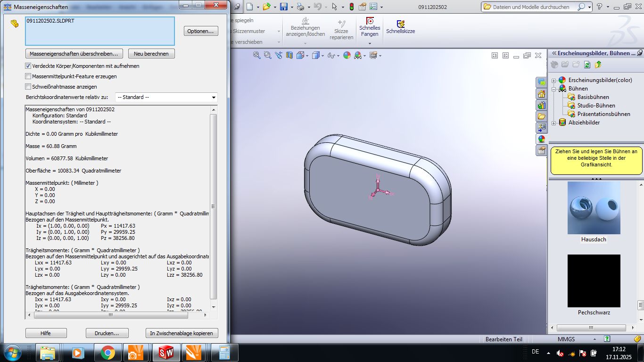
Task: Open the Design Library tab icon
Action: point(542,105)
